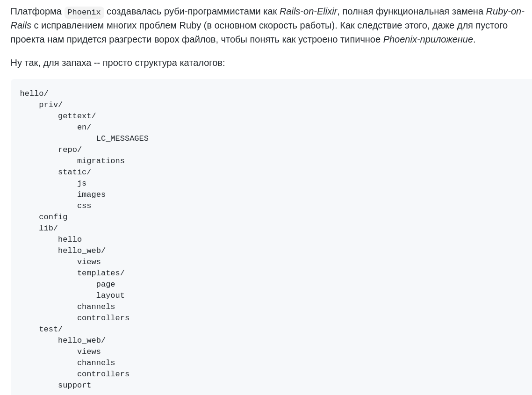Select the "css" entry
The width and height of the screenshot is (532, 395).
pyautogui.click(x=84, y=206)
